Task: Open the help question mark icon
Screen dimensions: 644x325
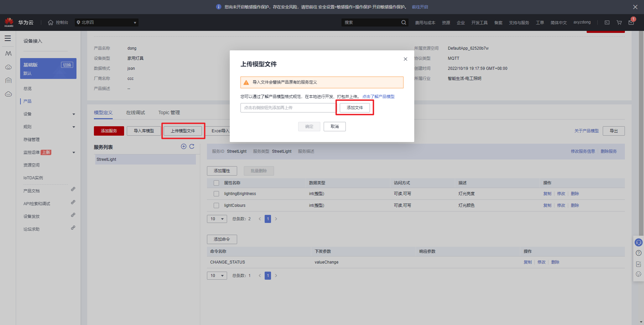Action: tap(639, 253)
